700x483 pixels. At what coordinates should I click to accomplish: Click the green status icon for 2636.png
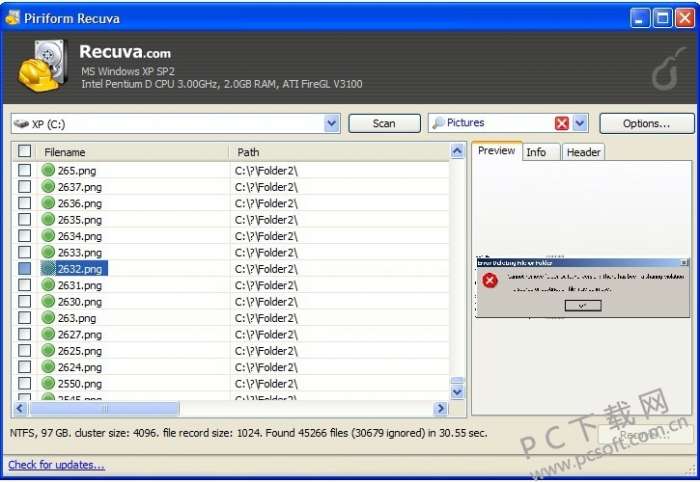coord(48,203)
